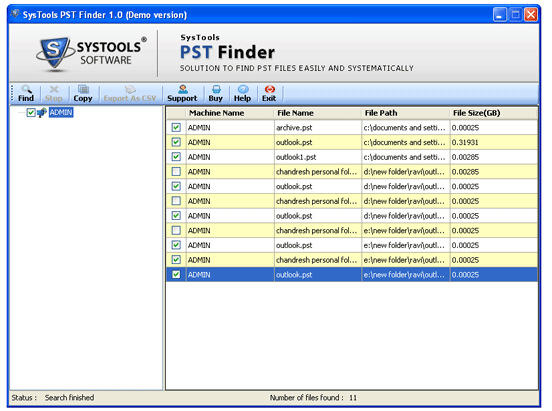Select the 0.31931 GB outlook.pst row
This screenshot has height=411, width=552.
[352, 142]
